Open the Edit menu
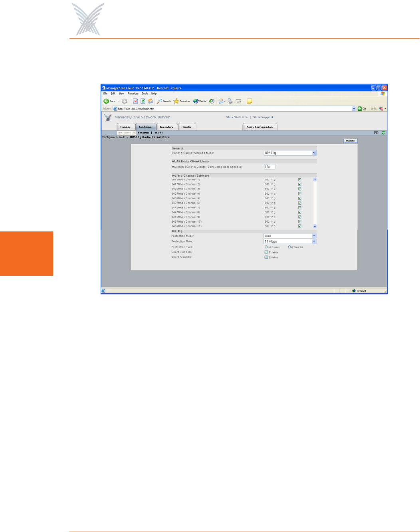Viewport: 420px width, 532px height. click(113, 94)
